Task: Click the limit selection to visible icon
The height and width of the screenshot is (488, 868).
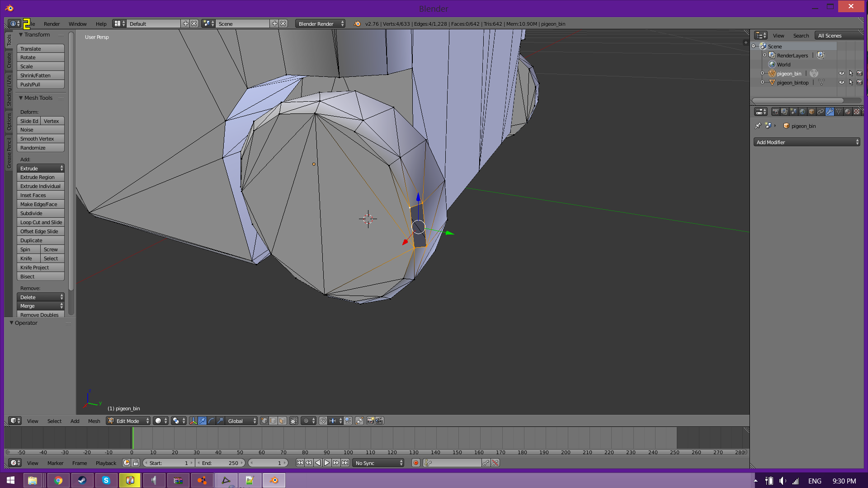Action: point(293,421)
